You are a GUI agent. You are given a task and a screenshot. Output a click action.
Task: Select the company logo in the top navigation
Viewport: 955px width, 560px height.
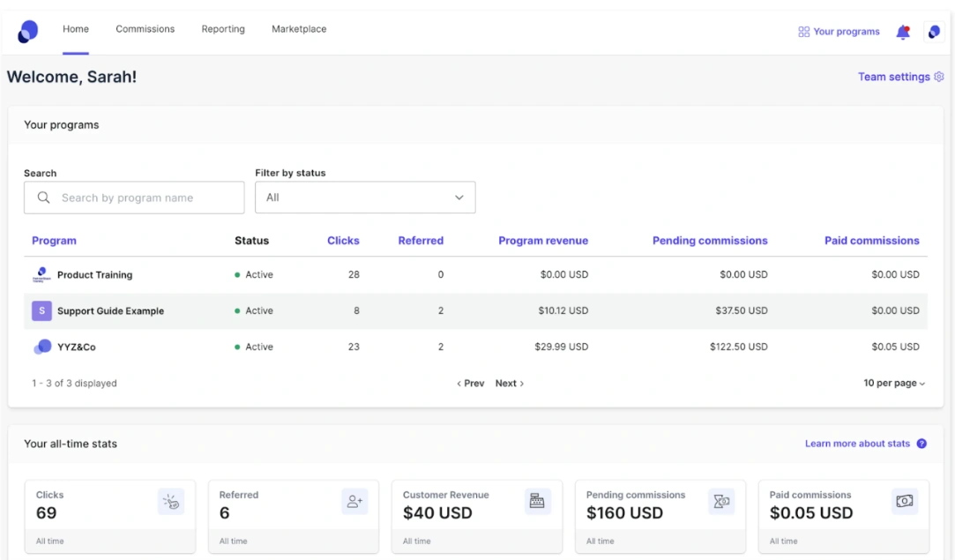27,31
